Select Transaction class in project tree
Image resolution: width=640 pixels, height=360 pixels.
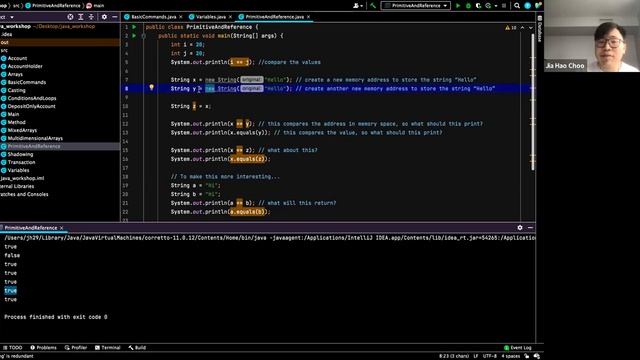[x=21, y=162]
